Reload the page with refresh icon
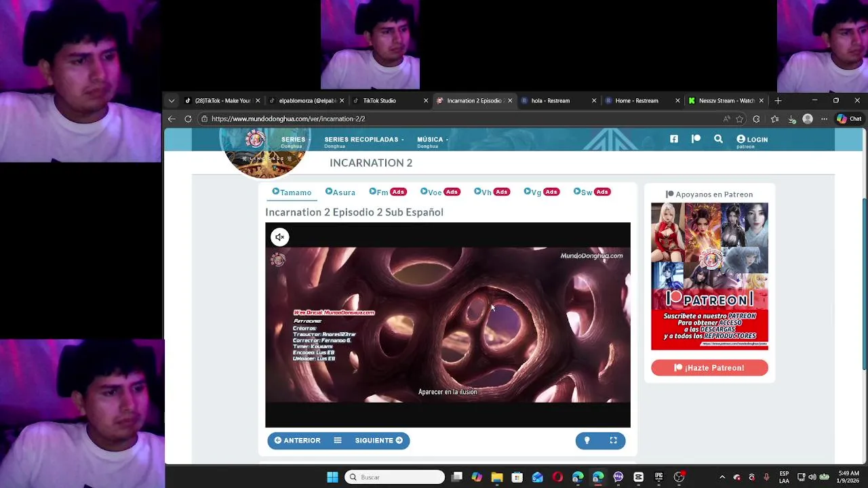868x488 pixels. tap(188, 119)
